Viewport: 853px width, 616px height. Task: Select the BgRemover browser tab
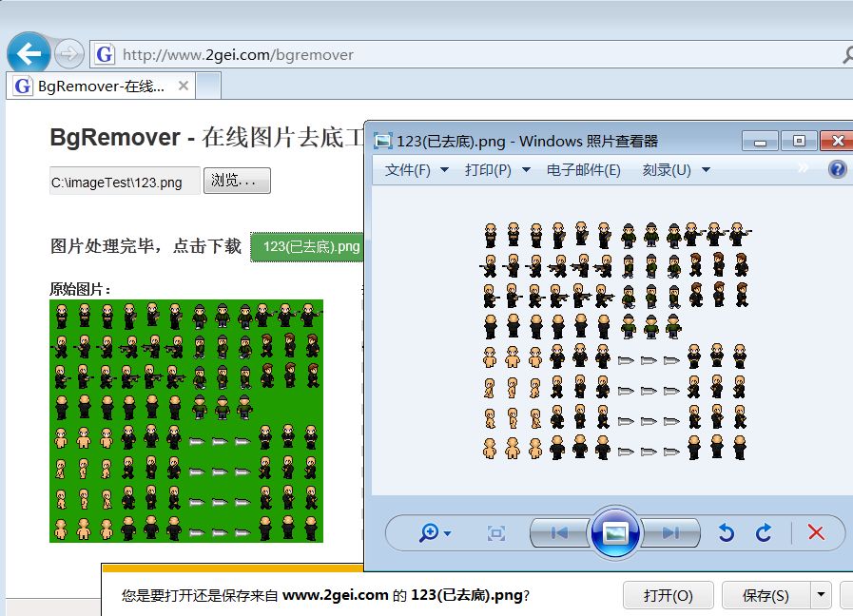101,86
